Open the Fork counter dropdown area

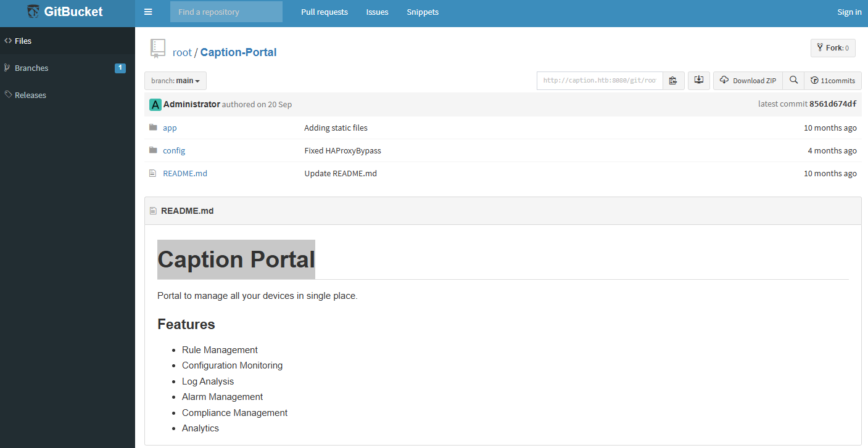point(833,47)
